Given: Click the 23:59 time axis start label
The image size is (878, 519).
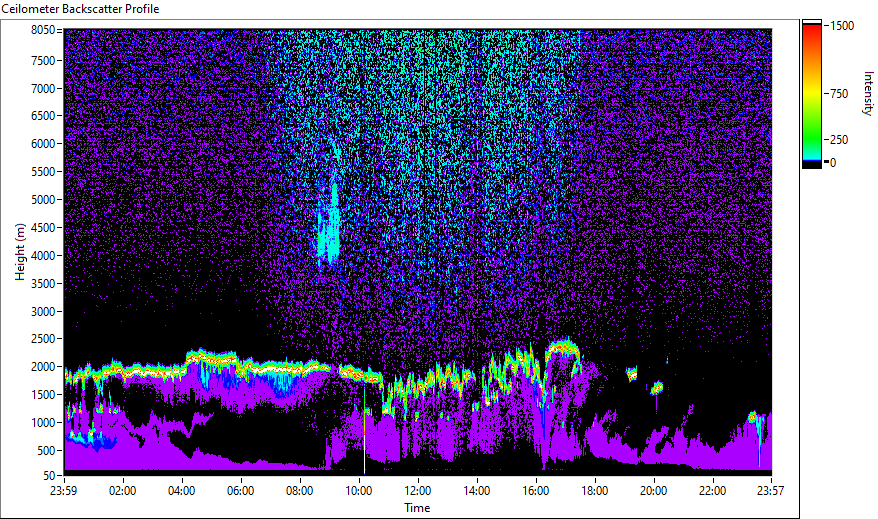Looking at the screenshot, I should pos(63,491).
